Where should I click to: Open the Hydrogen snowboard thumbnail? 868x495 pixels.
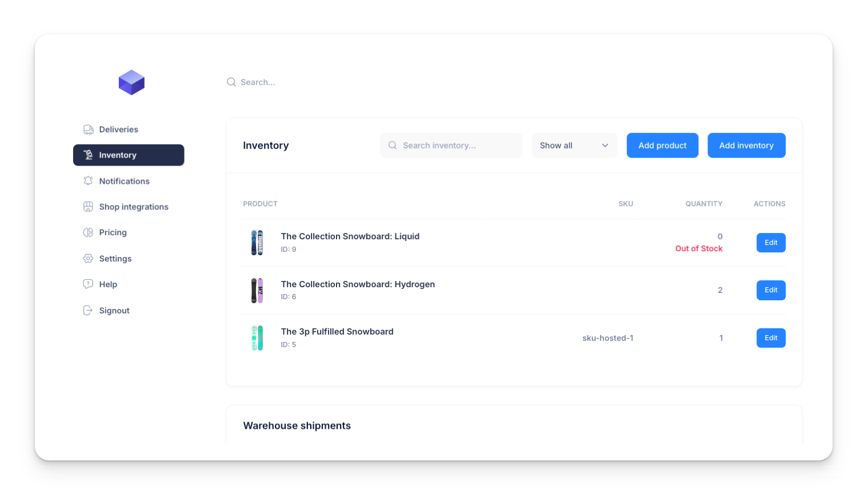click(x=257, y=291)
